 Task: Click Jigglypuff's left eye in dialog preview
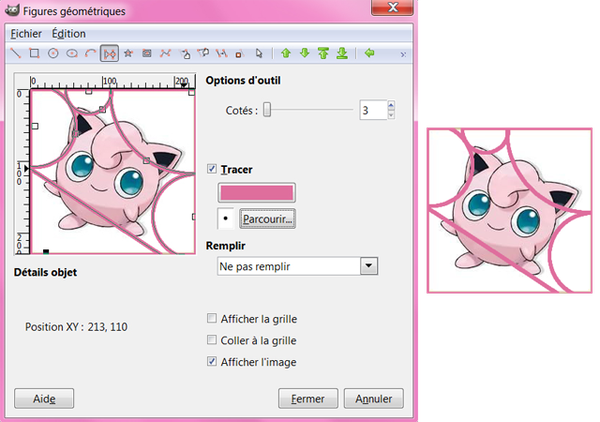(x=81, y=166)
